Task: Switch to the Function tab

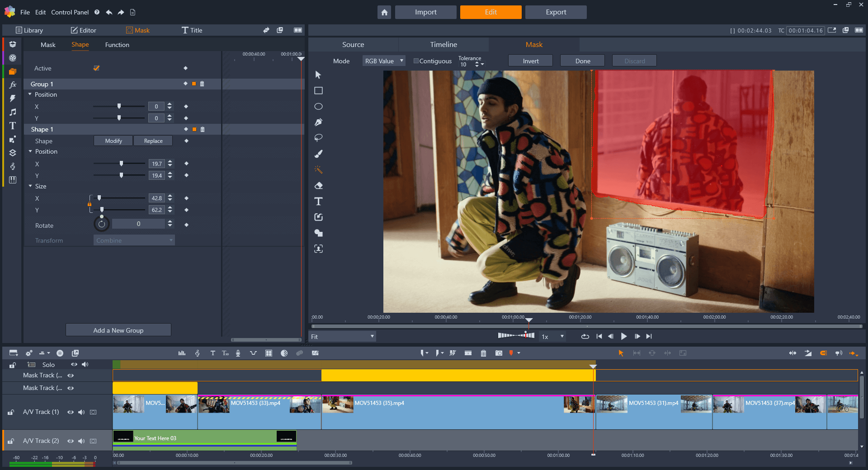Action: point(117,45)
